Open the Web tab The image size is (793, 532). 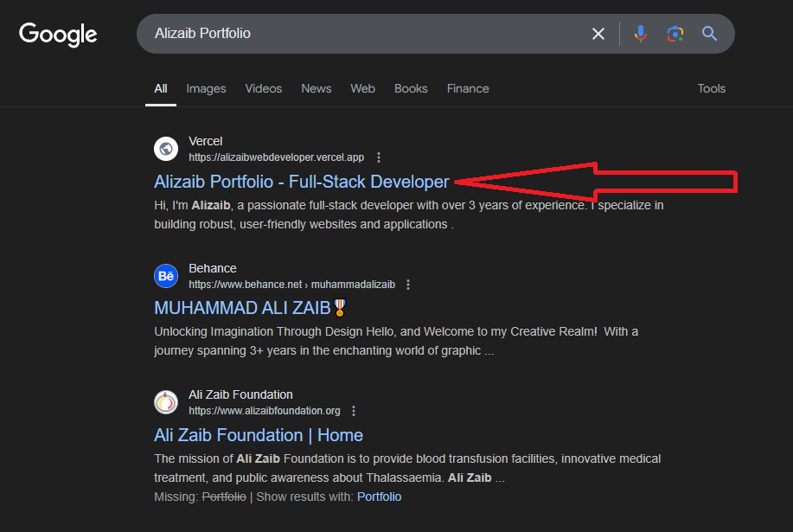[362, 88]
